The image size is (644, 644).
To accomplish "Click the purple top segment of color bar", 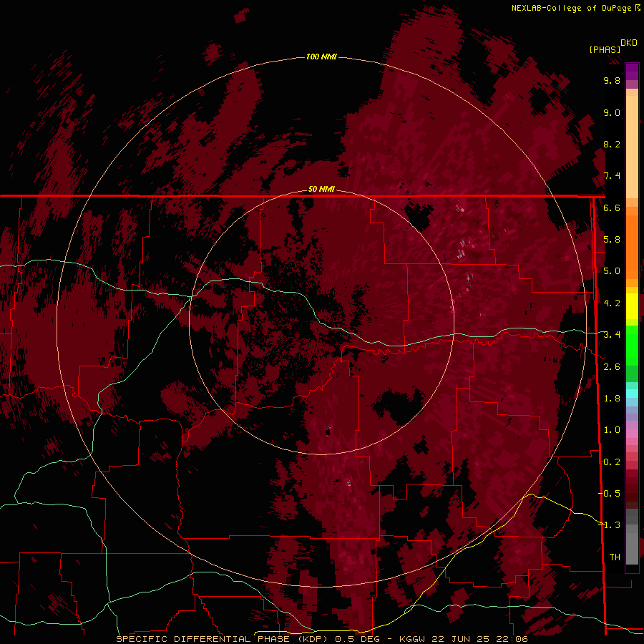I will pos(632,72).
